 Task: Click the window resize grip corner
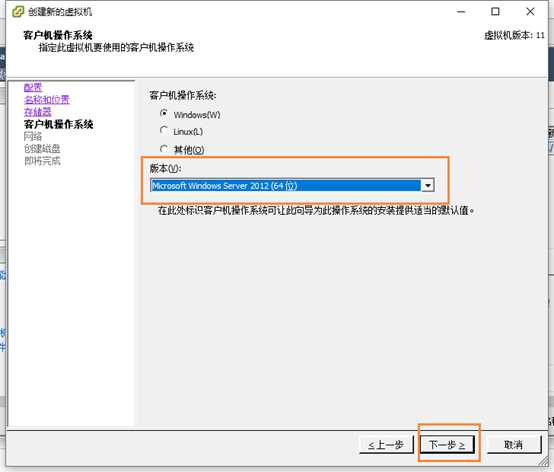pos(542,460)
